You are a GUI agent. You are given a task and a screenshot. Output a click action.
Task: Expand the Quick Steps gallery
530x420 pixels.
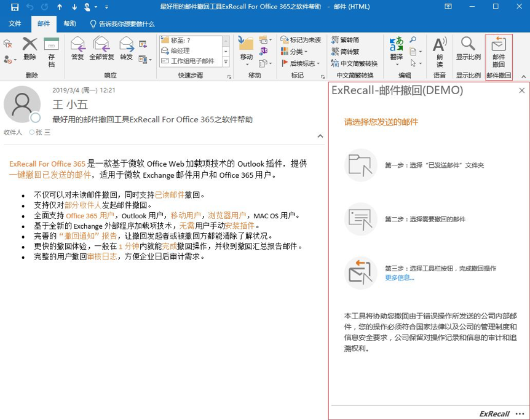[226, 62]
